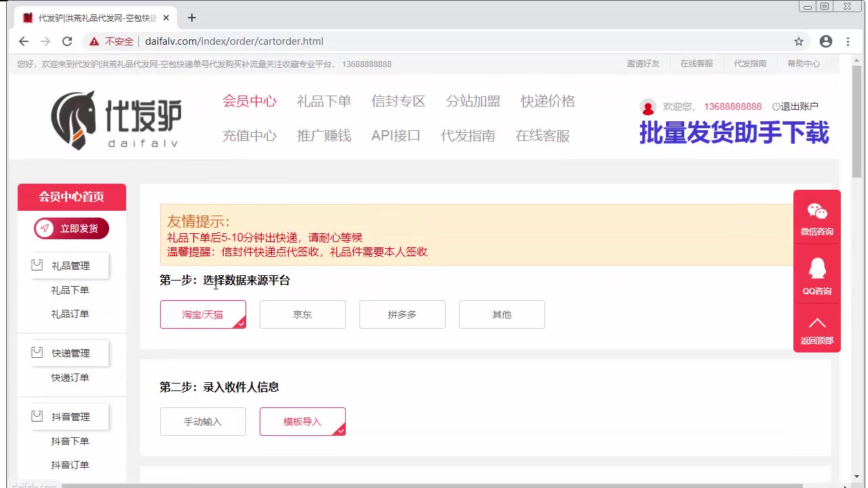This screenshot has height=488, width=868.
Task: Open 信封专区 nav item
Action: pos(399,101)
